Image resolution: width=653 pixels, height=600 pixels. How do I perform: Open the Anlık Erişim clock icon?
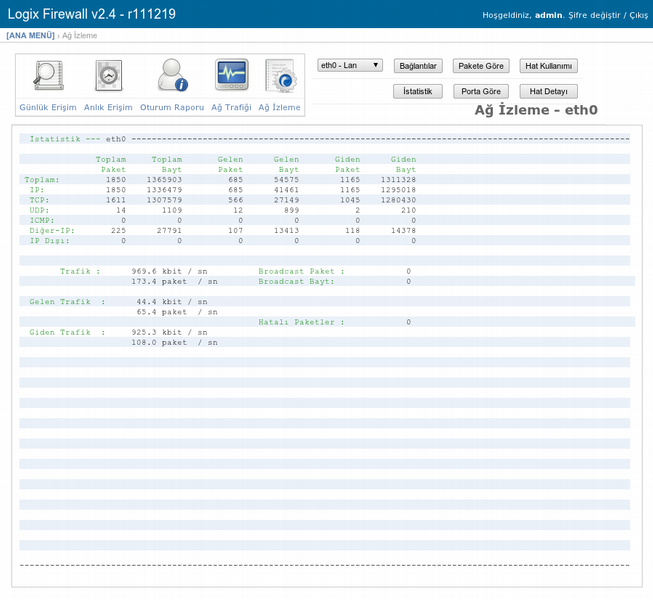click(108, 75)
